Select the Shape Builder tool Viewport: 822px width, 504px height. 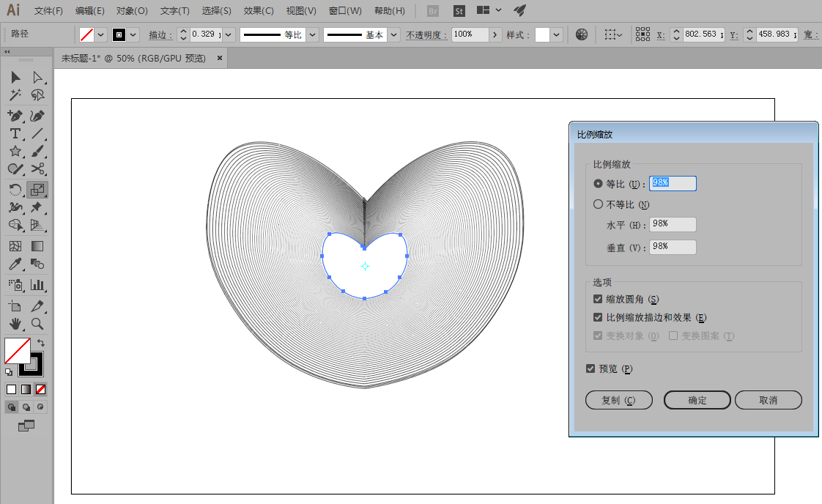point(15,225)
